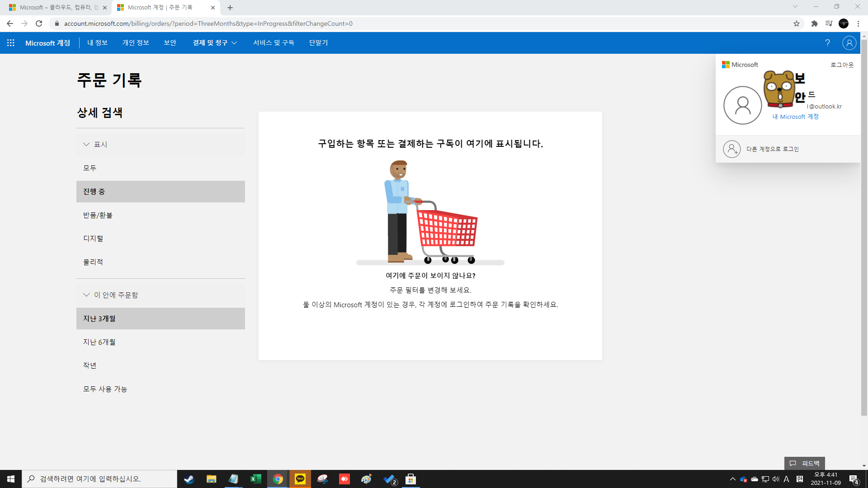Viewport: 868px width, 488px height.
Task: Open the 단말기 menu
Action: (x=318, y=43)
